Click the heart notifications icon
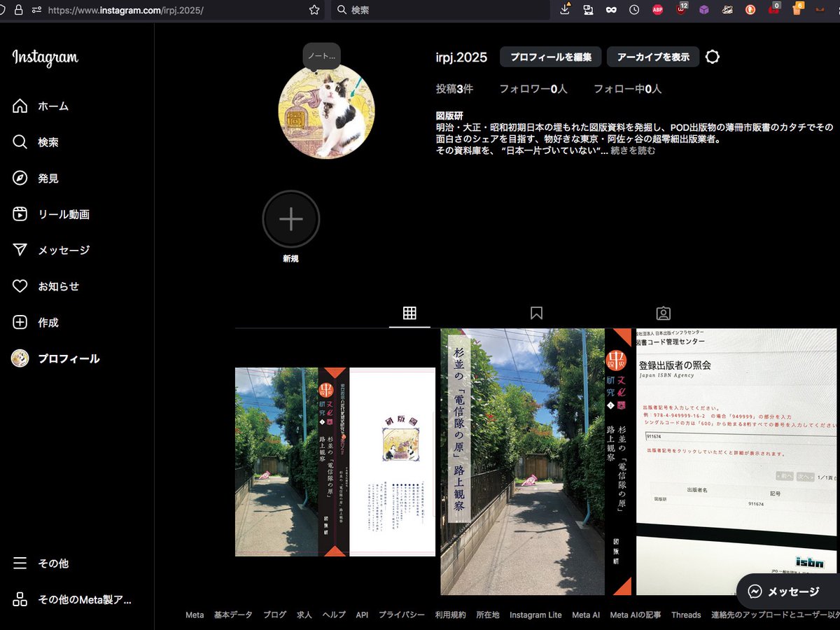 (x=20, y=286)
